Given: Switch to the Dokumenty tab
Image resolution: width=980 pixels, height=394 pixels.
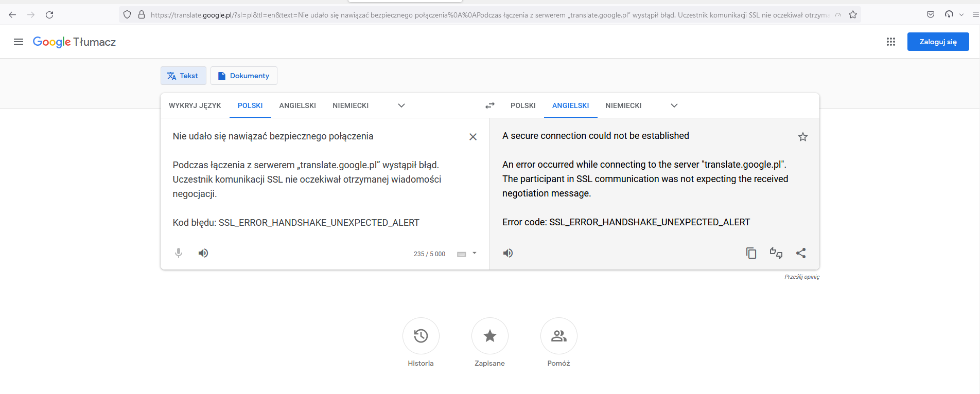Looking at the screenshot, I should [243, 75].
